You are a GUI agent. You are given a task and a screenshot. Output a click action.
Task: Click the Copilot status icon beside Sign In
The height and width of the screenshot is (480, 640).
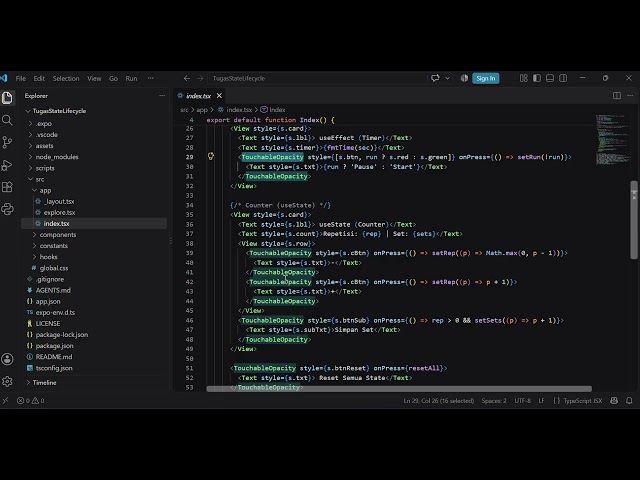click(464, 78)
